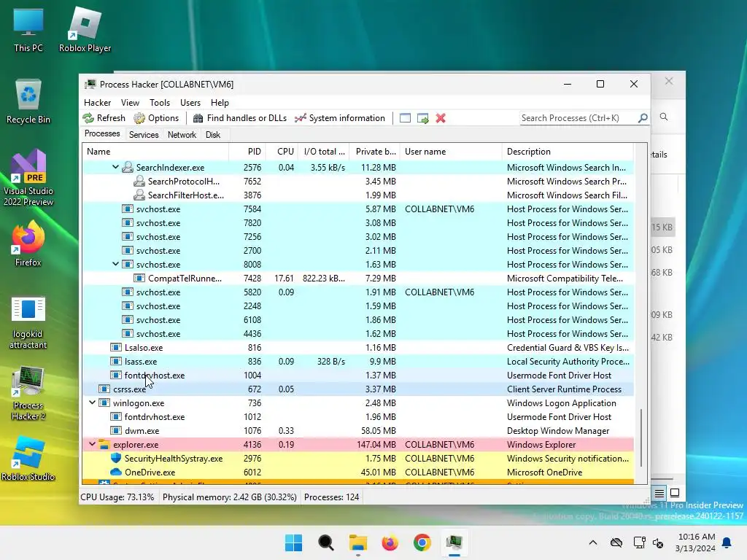Open Visual Studio 2022 Preview shortcut
The height and width of the screenshot is (560, 747).
[x=28, y=178]
